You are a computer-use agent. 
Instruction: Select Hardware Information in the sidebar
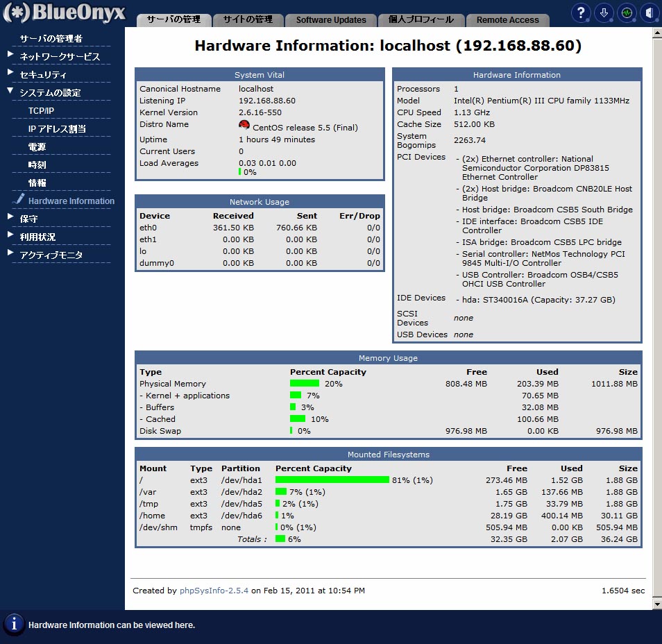[x=71, y=201]
